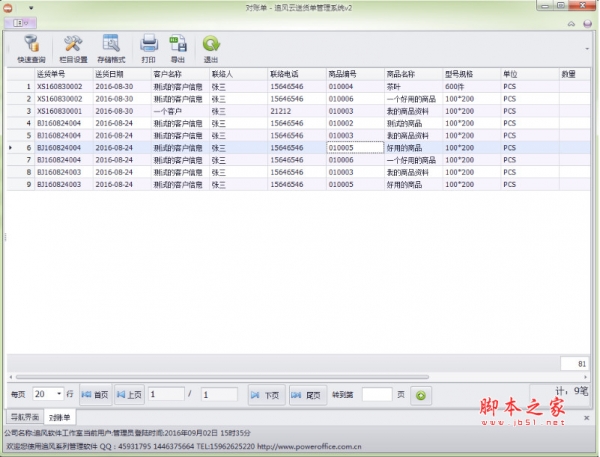Click the 商品编号 column header
Image resolution: width=600 pixels, height=457 pixels.
pyautogui.click(x=355, y=74)
